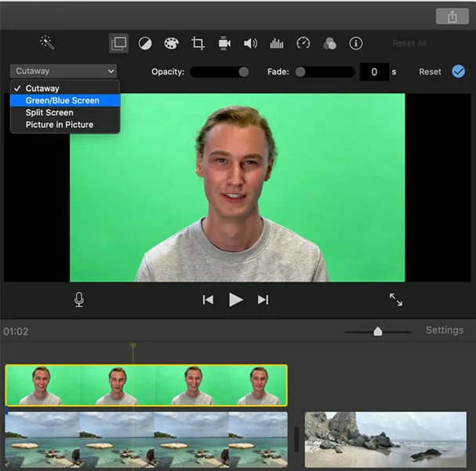Open the volume speaker icon

[250, 43]
